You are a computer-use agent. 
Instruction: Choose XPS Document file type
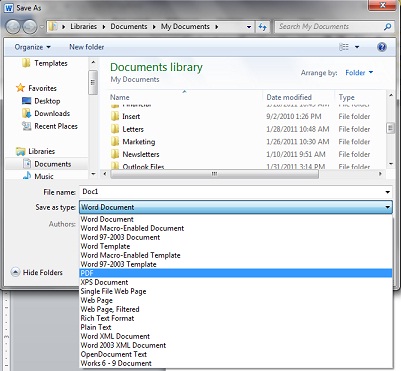coord(236,282)
